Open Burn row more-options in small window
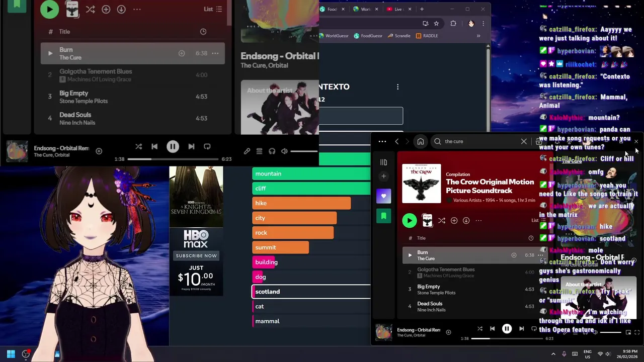644x362 pixels. click(x=540, y=255)
